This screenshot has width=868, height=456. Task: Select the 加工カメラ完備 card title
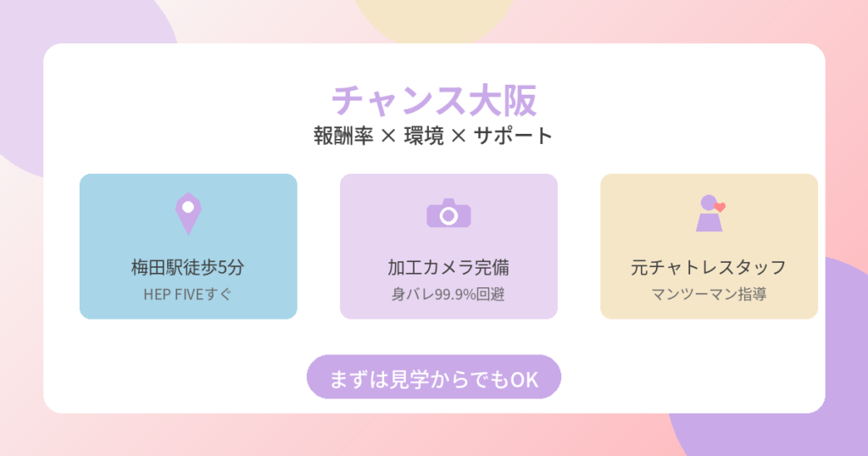[448, 268]
